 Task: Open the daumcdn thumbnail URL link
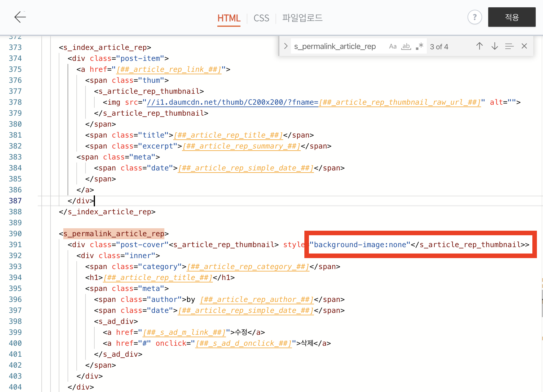(x=232, y=102)
